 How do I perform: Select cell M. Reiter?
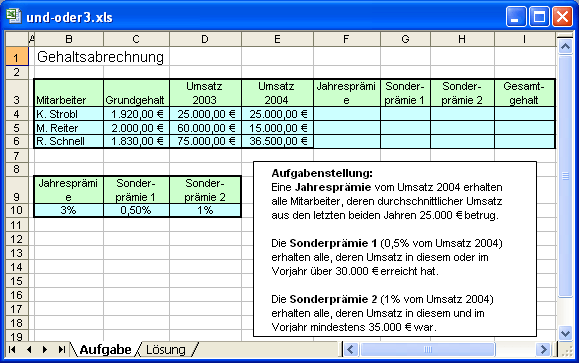pos(69,128)
